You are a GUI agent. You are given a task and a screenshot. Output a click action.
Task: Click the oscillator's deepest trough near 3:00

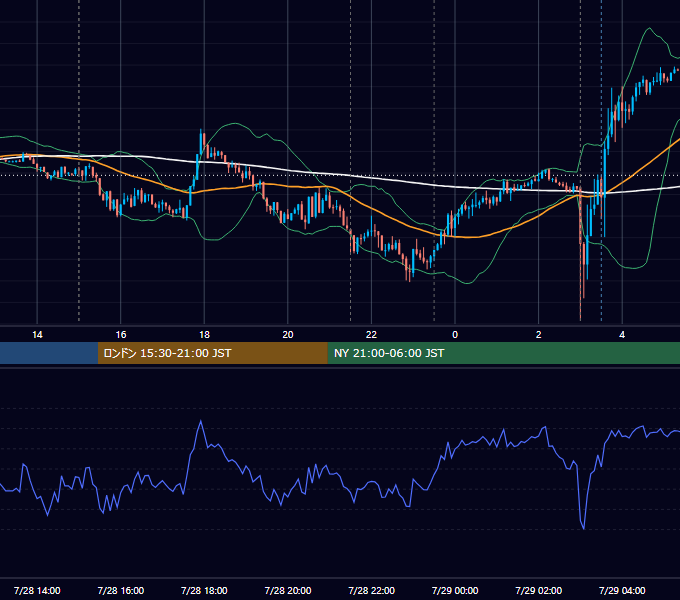(584, 528)
